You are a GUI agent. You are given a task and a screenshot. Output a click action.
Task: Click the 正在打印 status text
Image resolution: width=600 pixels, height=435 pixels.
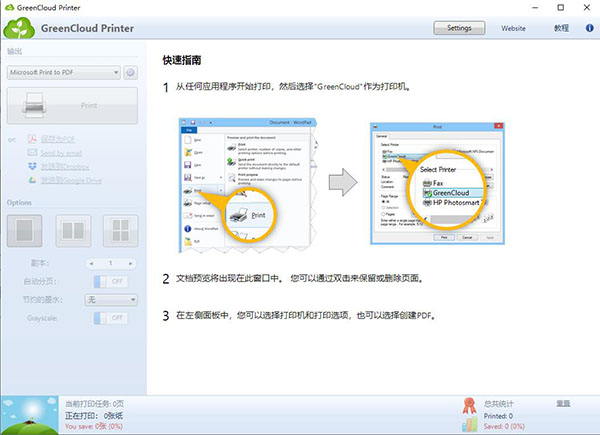coord(94,415)
